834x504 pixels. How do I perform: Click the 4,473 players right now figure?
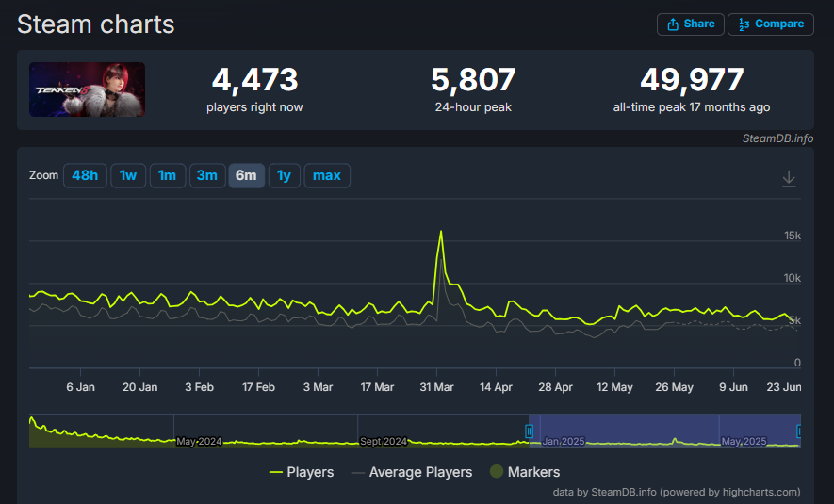coord(254,80)
